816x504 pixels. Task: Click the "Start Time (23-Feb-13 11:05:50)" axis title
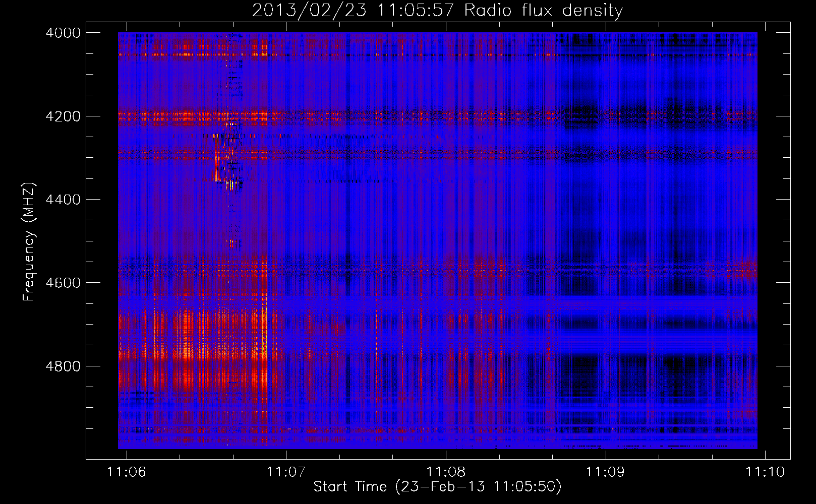pyautogui.click(x=437, y=487)
